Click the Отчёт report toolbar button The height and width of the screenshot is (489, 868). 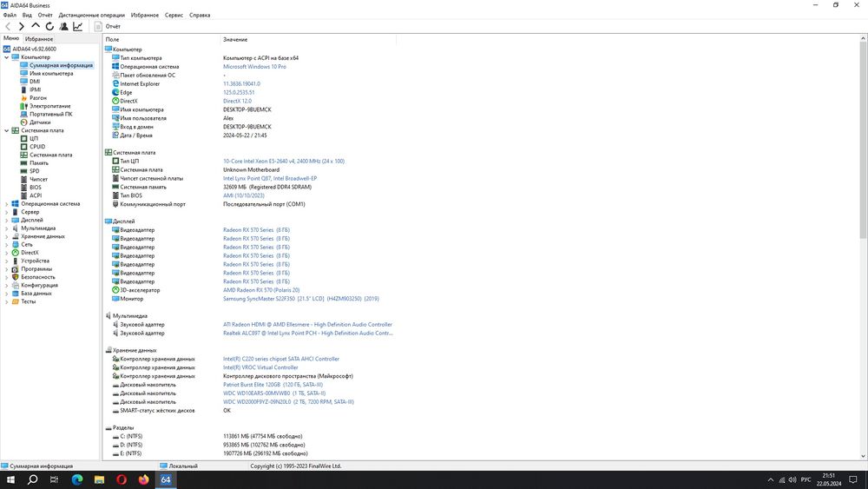[x=108, y=26]
